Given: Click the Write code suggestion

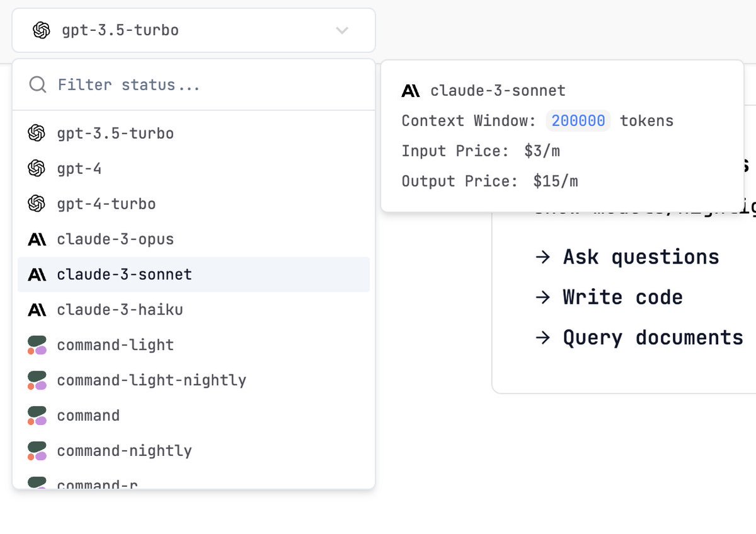Looking at the screenshot, I should pos(622,297).
